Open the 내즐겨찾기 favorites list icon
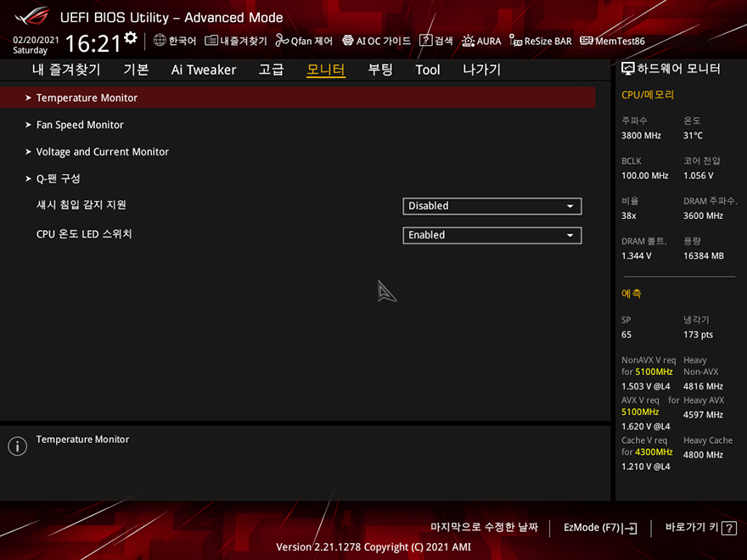Screen dimensions: 747x560 click(211, 41)
